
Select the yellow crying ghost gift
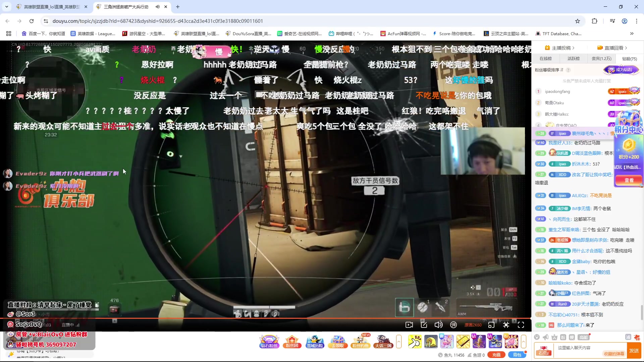coord(431,342)
